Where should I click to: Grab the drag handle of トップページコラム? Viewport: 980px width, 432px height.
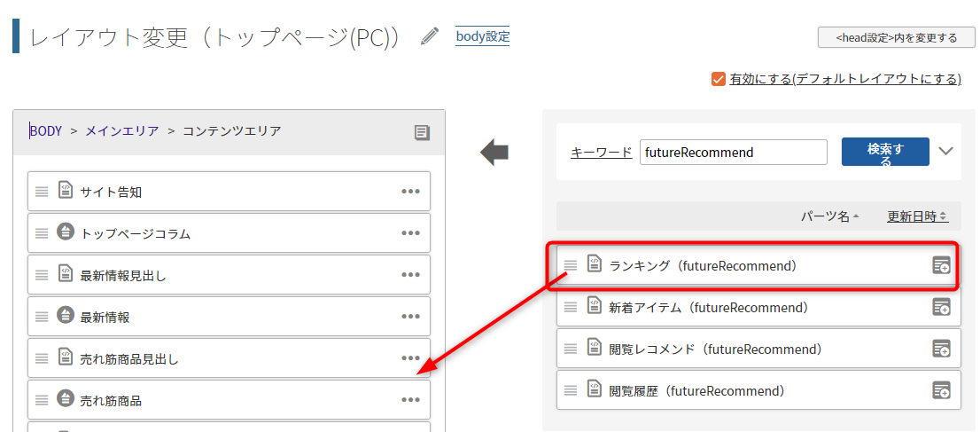(42, 233)
